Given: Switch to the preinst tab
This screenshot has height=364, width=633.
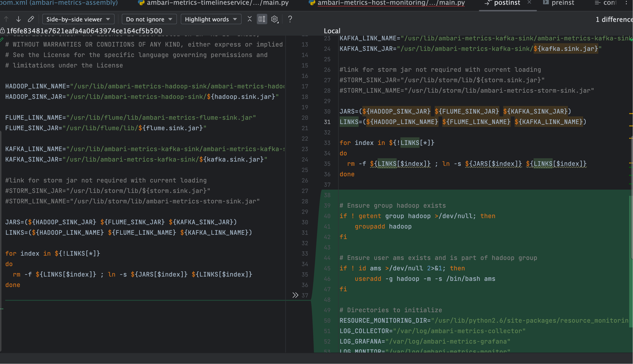Looking at the screenshot, I should [559, 3].
